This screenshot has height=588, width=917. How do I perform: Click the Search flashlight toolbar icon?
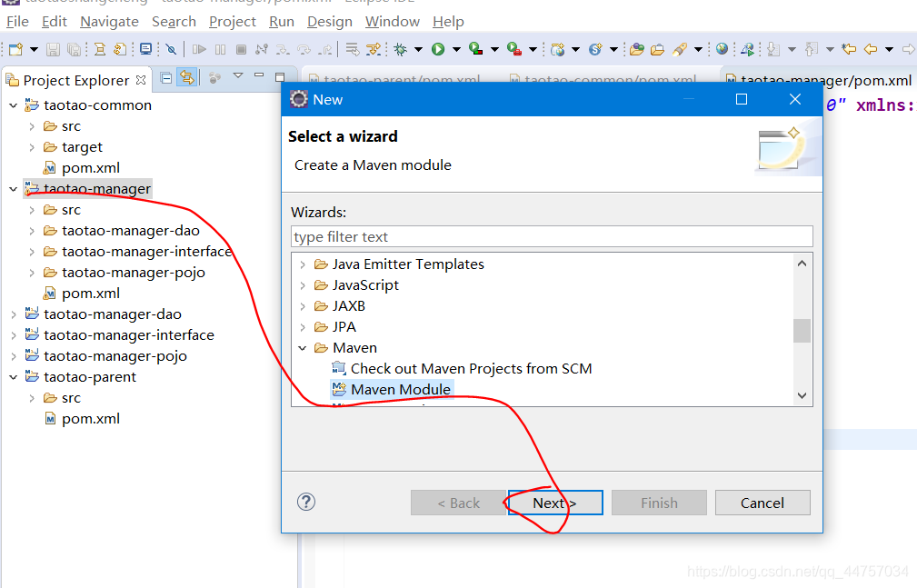(x=680, y=49)
